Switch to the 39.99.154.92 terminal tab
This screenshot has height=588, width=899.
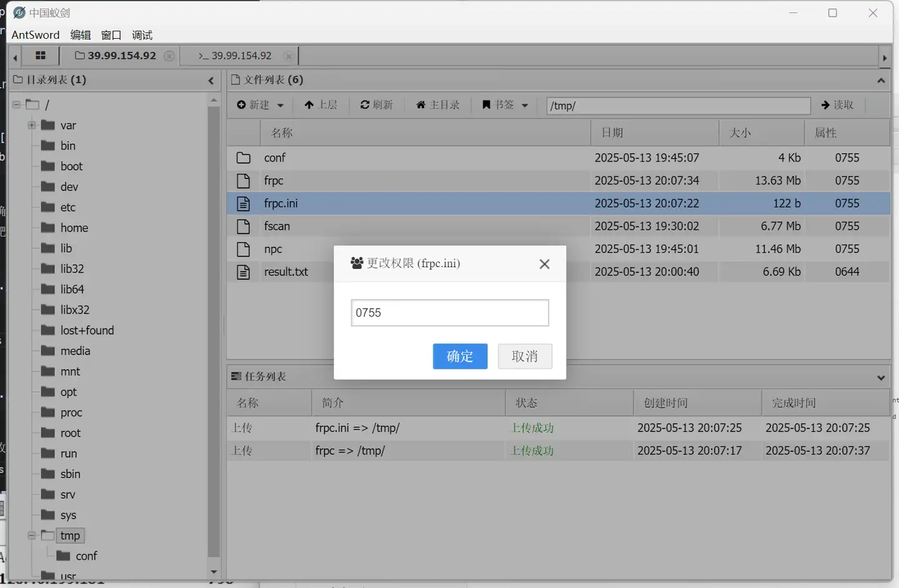tap(235, 56)
